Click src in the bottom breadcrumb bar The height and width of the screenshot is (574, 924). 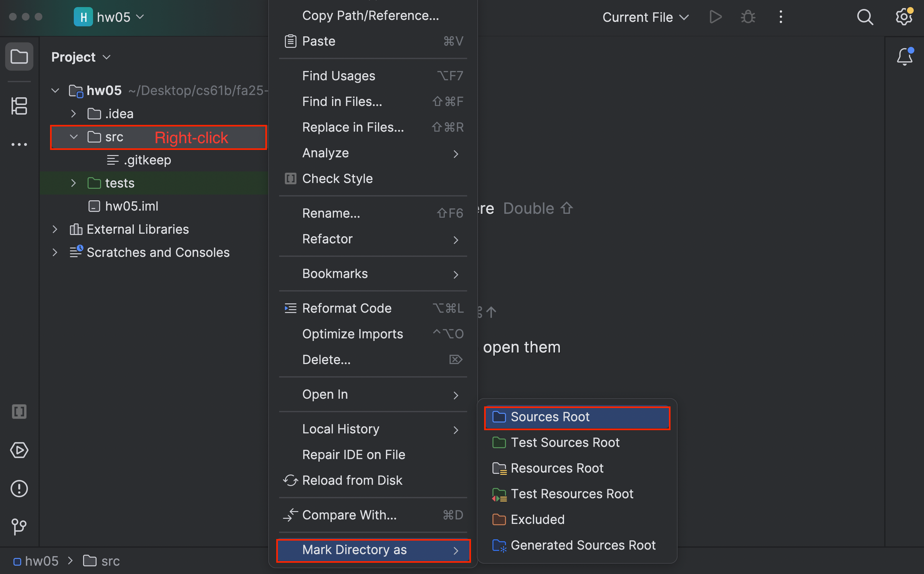point(110,561)
